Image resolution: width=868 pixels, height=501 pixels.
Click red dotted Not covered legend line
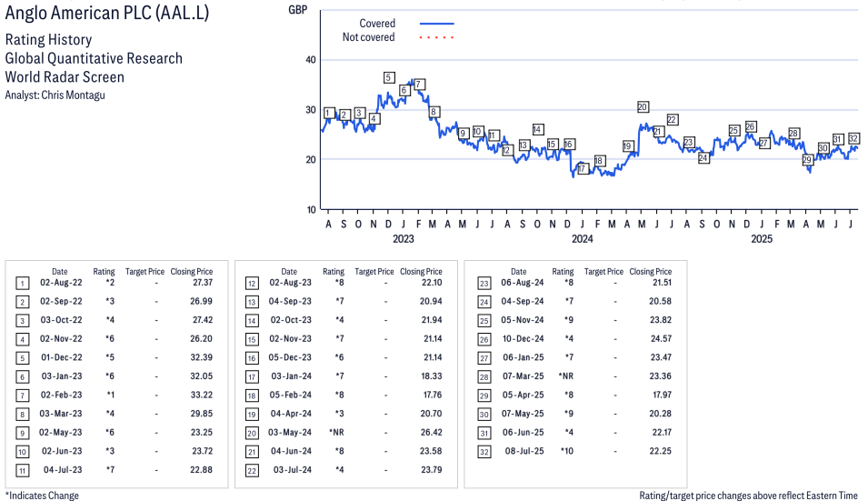coord(437,37)
